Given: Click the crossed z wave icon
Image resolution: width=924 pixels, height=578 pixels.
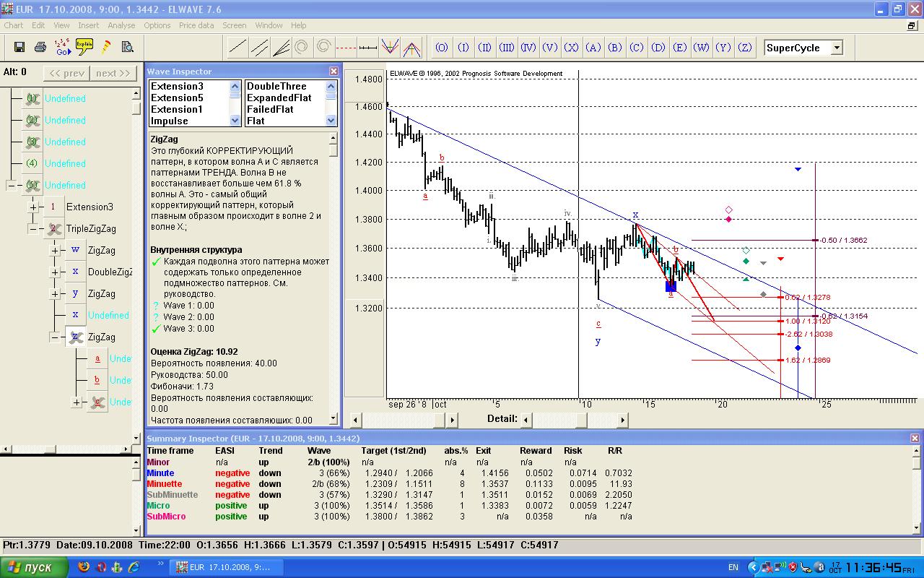Looking at the screenshot, I should click(x=75, y=337).
